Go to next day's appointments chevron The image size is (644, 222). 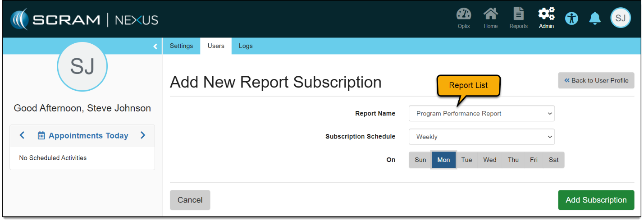(x=143, y=135)
